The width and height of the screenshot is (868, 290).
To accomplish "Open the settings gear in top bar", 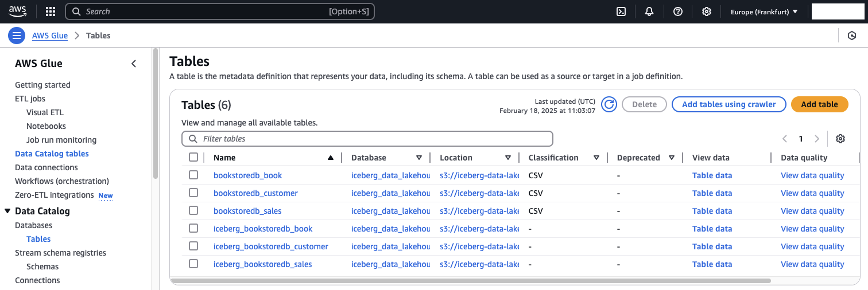I will [x=707, y=11].
